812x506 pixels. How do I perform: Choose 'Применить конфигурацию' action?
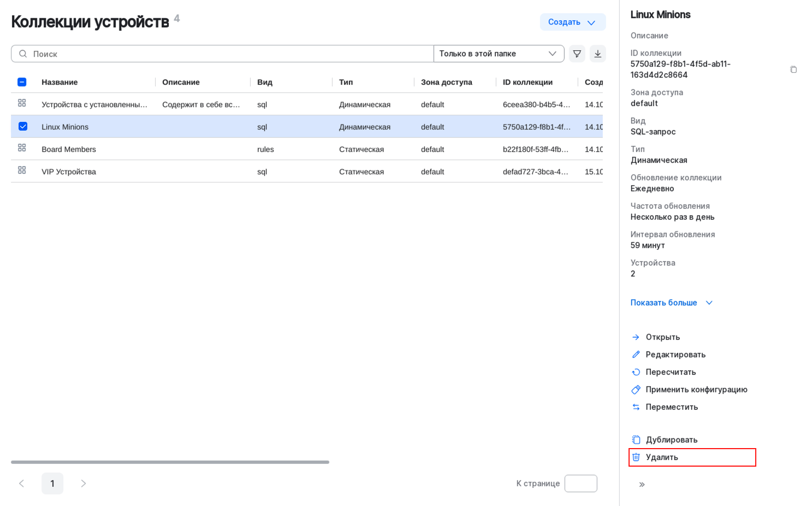[696, 390]
